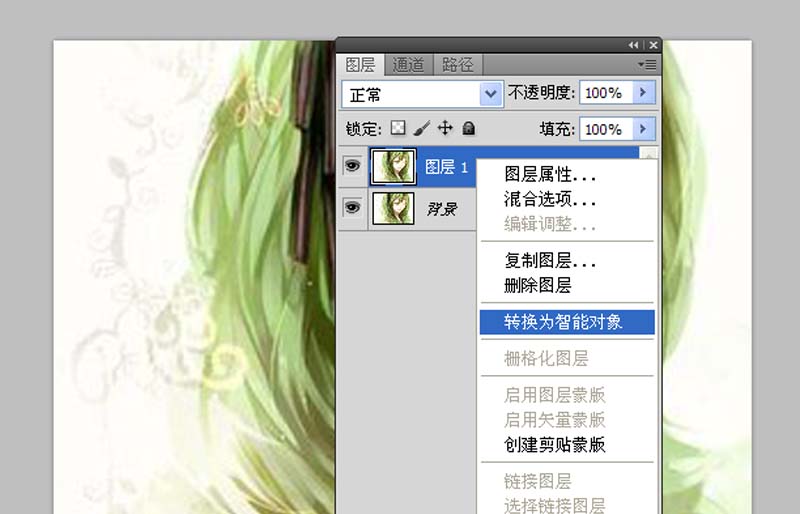Toggle lock position move icon
The width and height of the screenshot is (800, 514).
coord(445,128)
